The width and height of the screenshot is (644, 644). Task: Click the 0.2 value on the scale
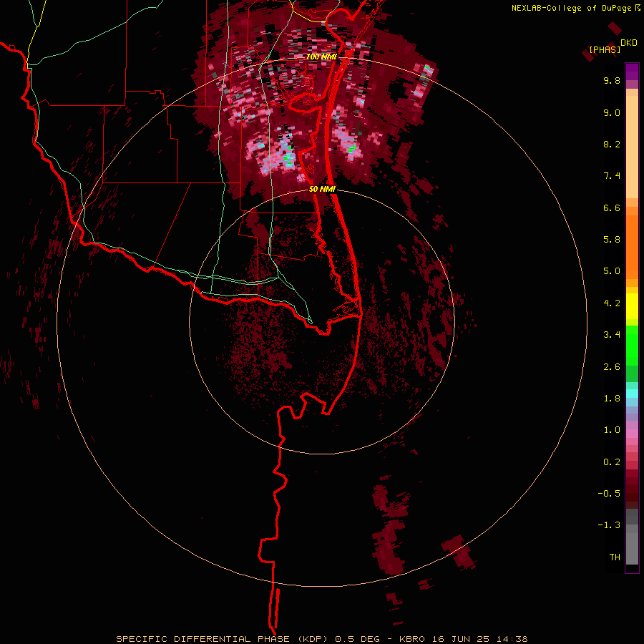point(612,462)
